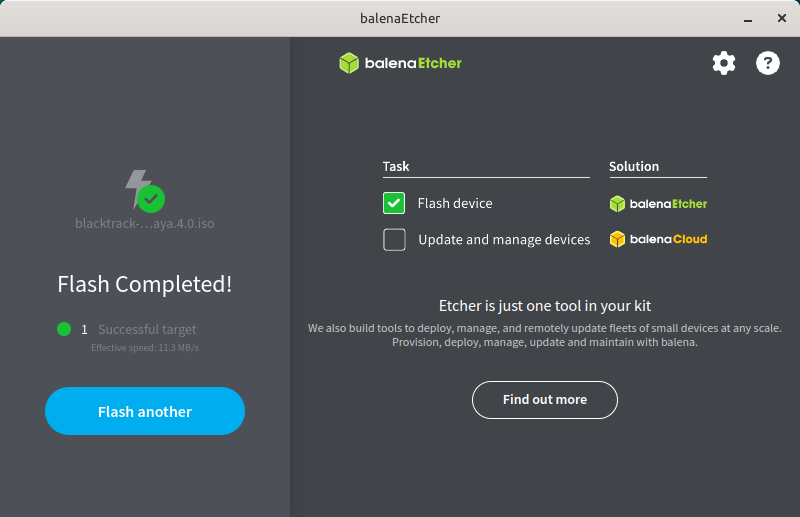The image size is (800, 517).
Task: Click the help question mark icon
Action: [767, 63]
